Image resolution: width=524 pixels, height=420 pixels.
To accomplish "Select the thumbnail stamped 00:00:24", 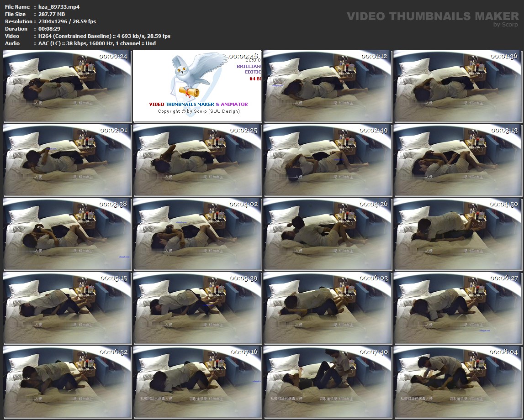I will pyautogui.click(x=67, y=86).
